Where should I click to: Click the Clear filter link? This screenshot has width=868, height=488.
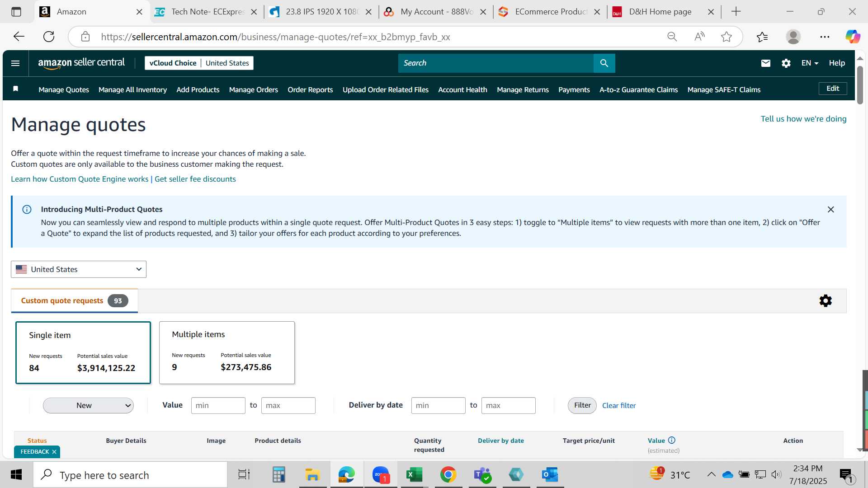tap(619, 406)
